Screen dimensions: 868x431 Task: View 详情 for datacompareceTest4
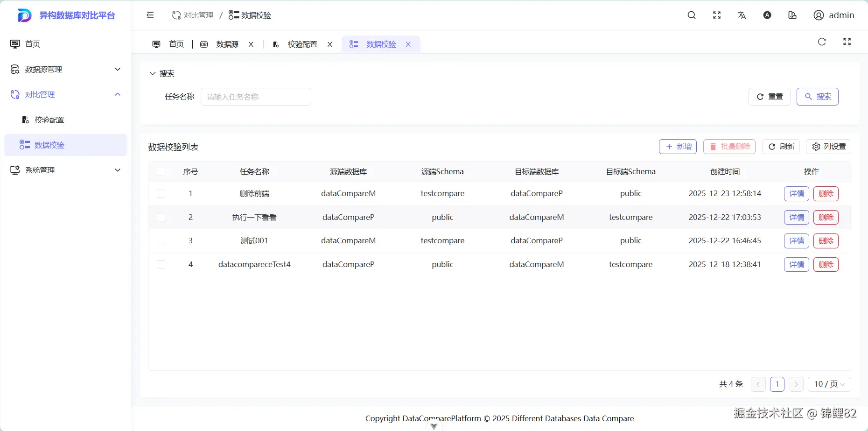(797, 265)
